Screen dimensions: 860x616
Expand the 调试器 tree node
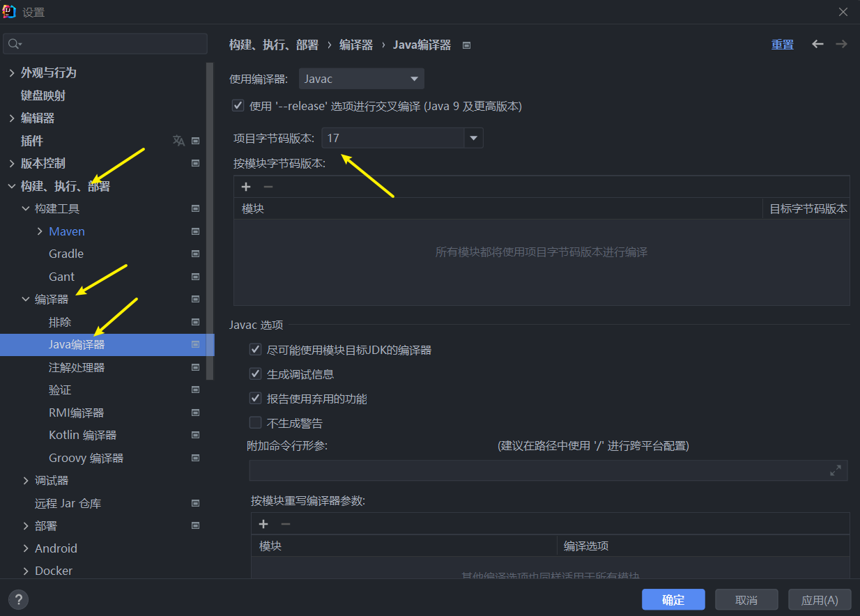click(26, 481)
